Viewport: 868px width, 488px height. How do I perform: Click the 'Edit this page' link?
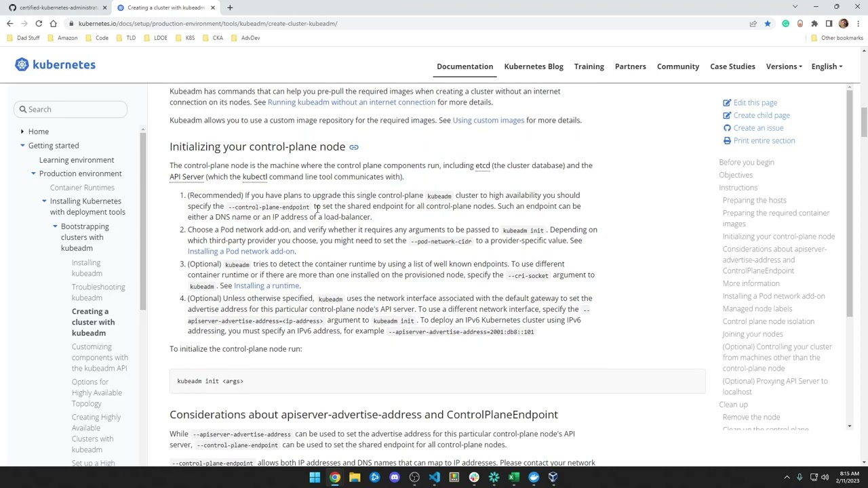[750, 103]
